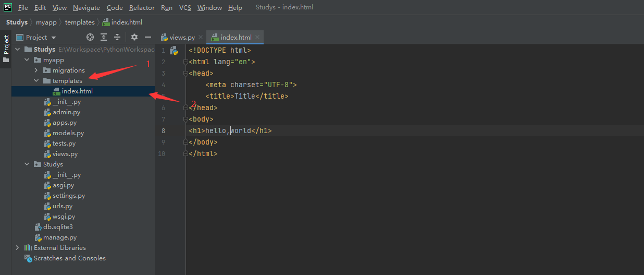The image size is (644, 275).
Task: Fold the head tag on line 3
Action: click(x=185, y=74)
